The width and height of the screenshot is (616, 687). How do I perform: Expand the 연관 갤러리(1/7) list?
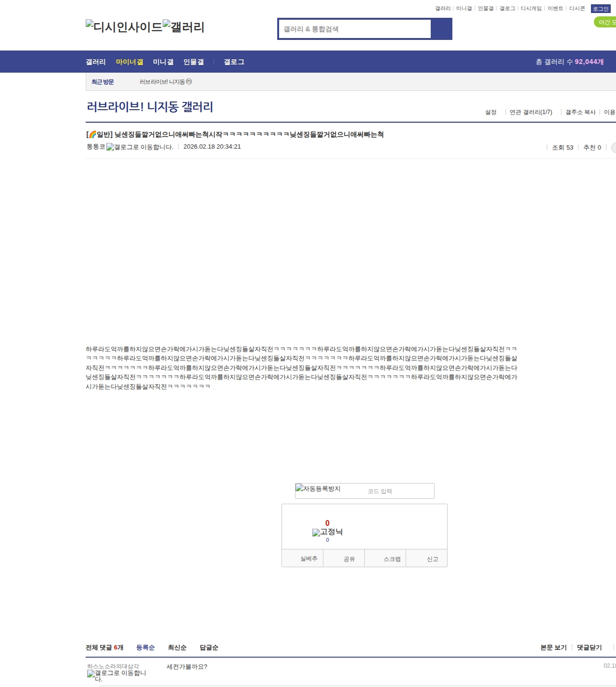click(x=530, y=112)
